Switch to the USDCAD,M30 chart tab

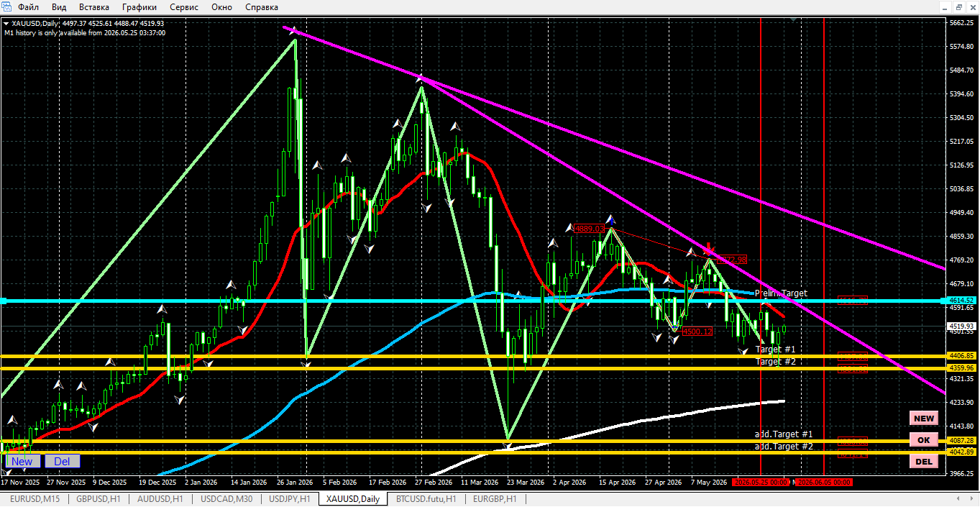coord(226,498)
